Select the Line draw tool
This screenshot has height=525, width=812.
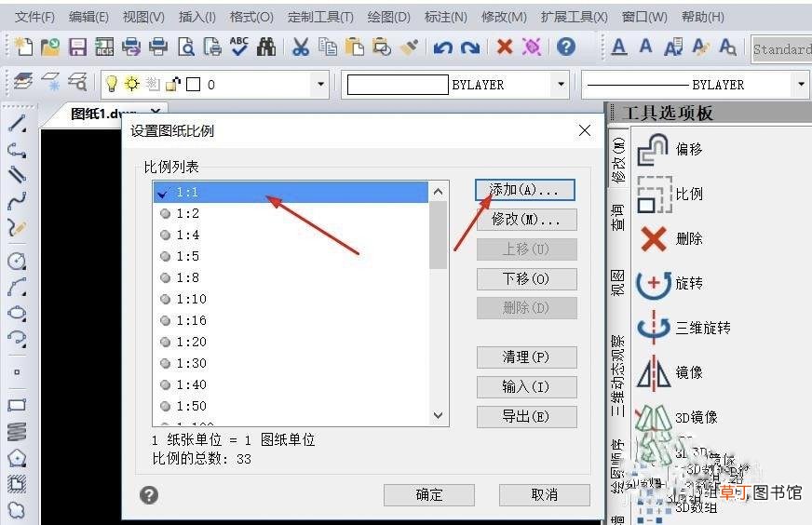[x=17, y=124]
